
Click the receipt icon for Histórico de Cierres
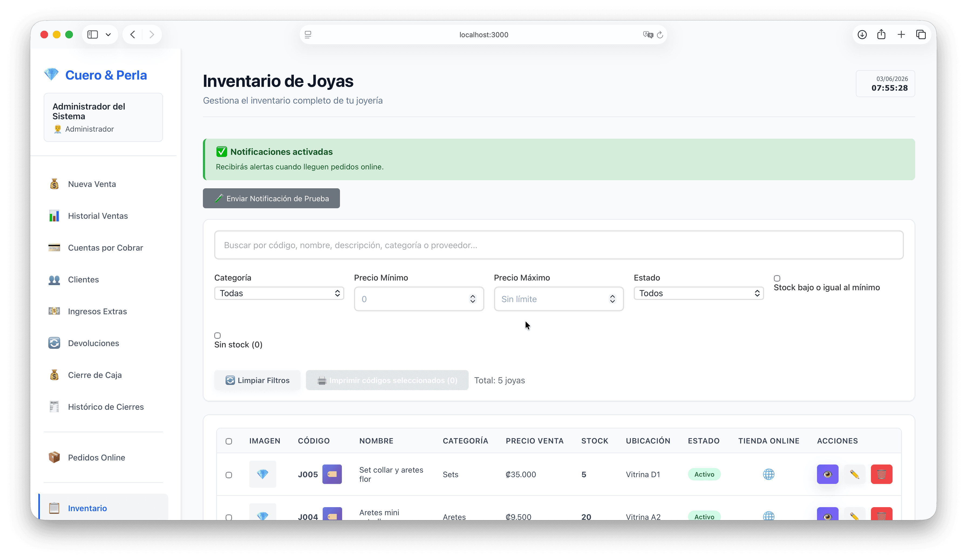click(x=54, y=407)
